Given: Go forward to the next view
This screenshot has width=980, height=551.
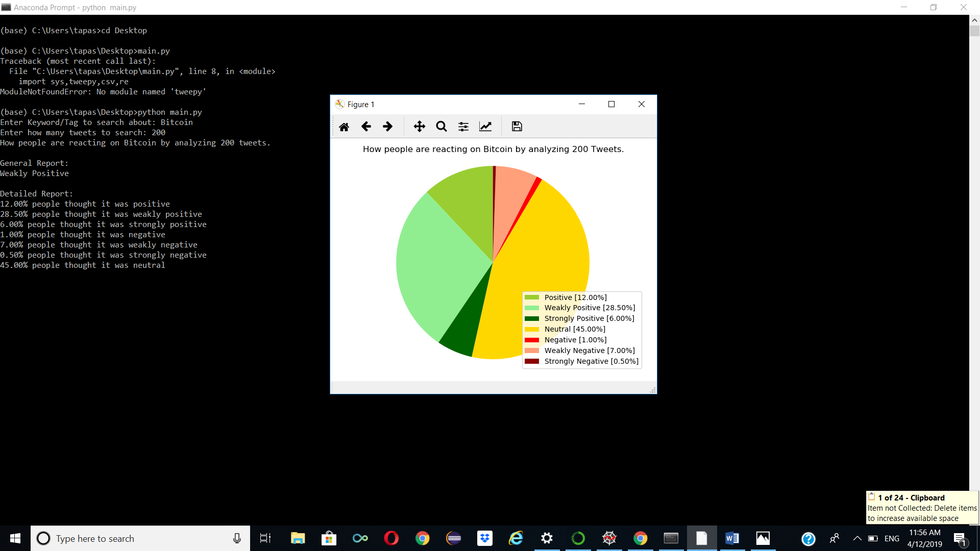Looking at the screenshot, I should tap(388, 127).
